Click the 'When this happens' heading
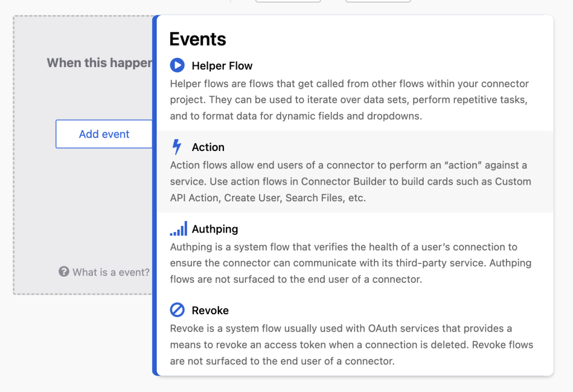The height and width of the screenshot is (392, 573). [100, 63]
